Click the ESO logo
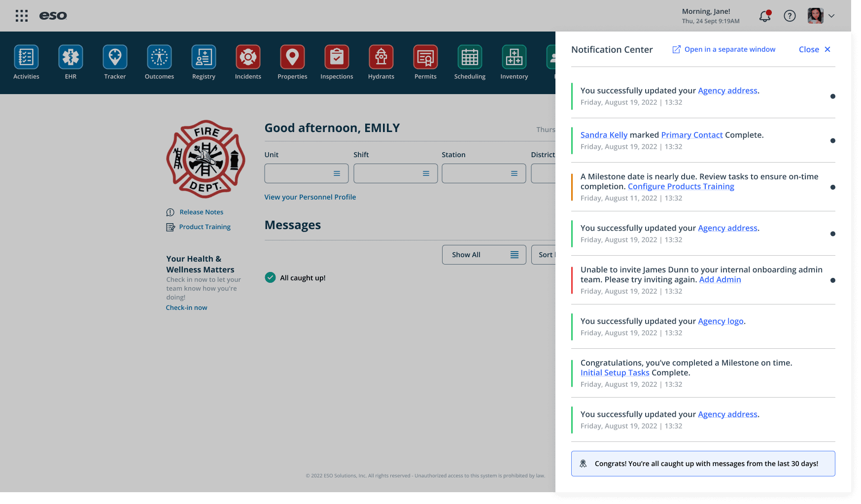 tap(53, 16)
